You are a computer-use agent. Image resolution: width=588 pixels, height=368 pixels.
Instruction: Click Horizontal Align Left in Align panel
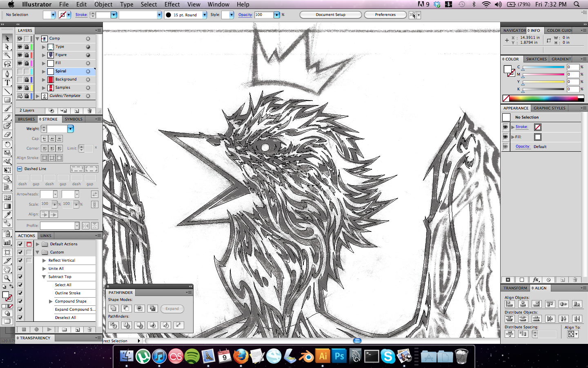tap(510, 304)
